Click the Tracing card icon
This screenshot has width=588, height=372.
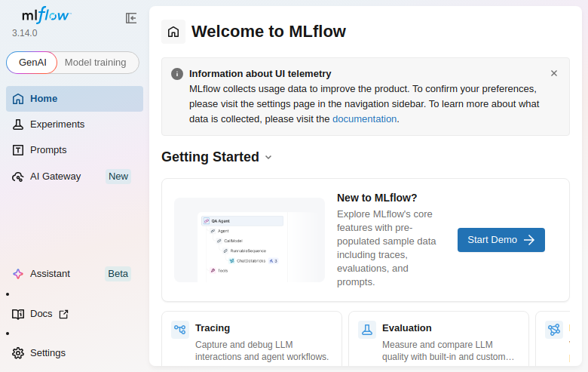coord(180,330)
